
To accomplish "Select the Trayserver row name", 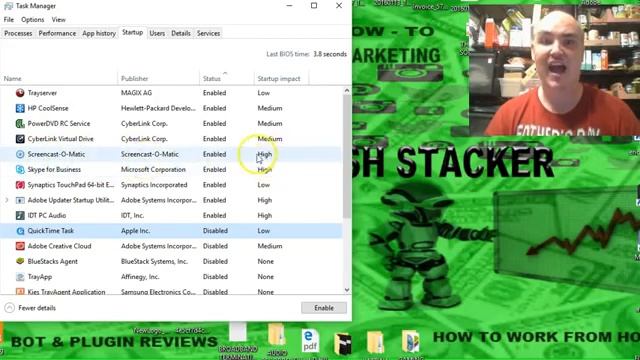I will [x=42, y=93].
